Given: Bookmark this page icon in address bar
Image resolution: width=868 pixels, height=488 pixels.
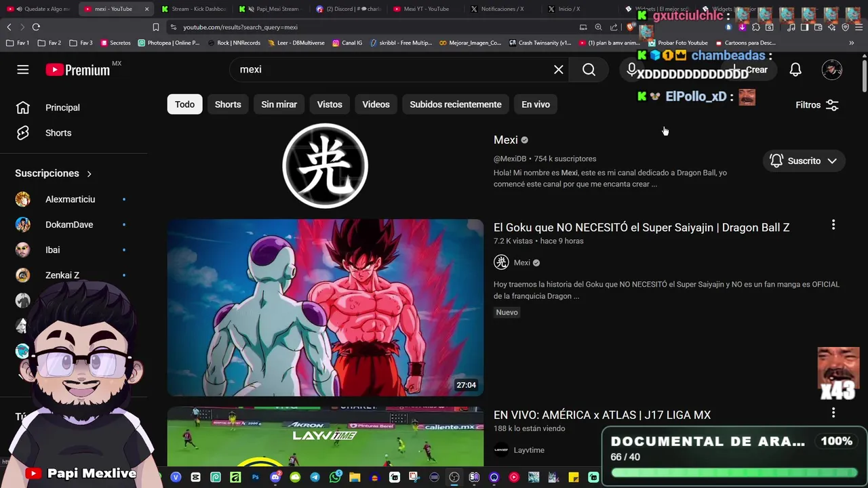Looking at the screenshot, I should tap(156, 27).
